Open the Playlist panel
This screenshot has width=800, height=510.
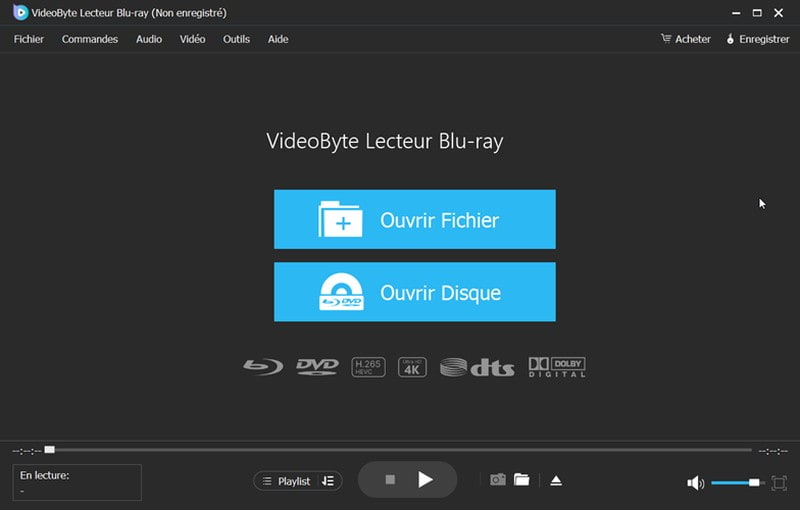pos(287,481)
